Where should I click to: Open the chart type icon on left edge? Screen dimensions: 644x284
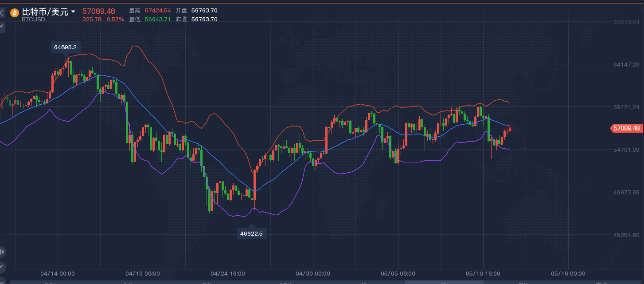click(2, 252)
